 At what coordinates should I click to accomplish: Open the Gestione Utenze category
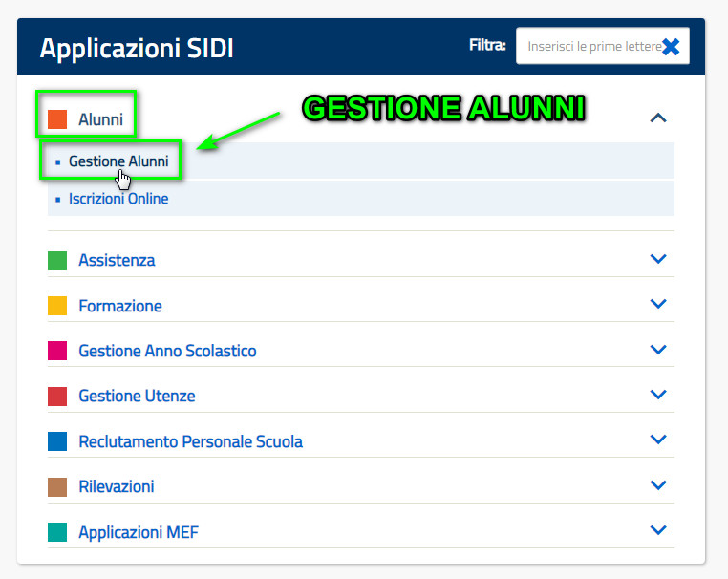[137, 397]
